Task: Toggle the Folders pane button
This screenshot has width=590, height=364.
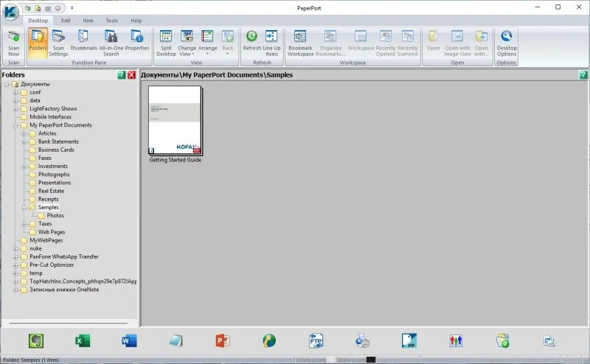Action: point(38,43)
